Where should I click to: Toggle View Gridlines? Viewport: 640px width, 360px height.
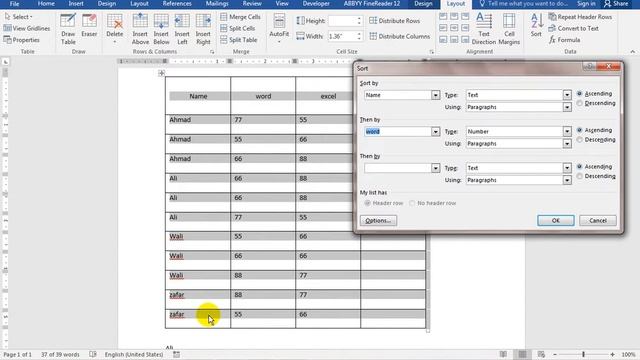[27, 29]
